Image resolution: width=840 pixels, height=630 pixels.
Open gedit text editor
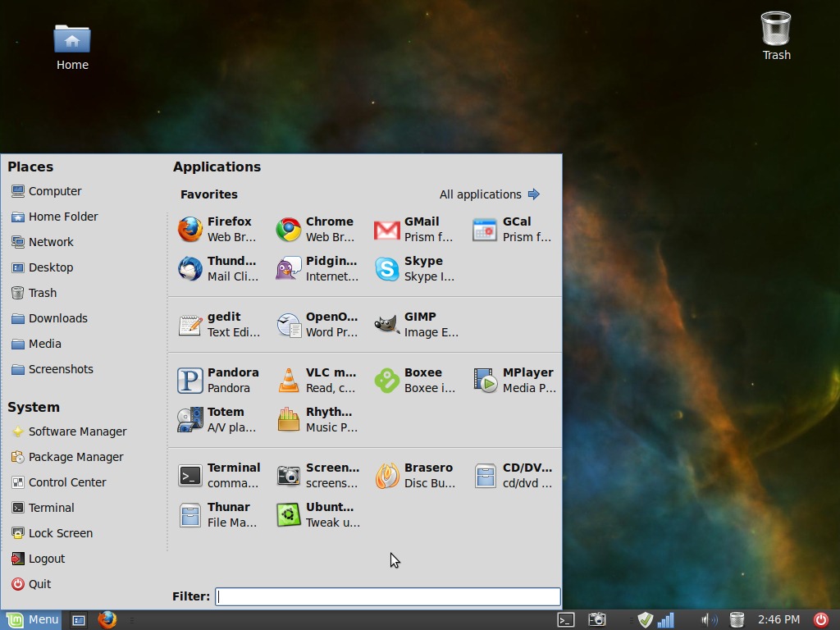[x=218, y=325]
